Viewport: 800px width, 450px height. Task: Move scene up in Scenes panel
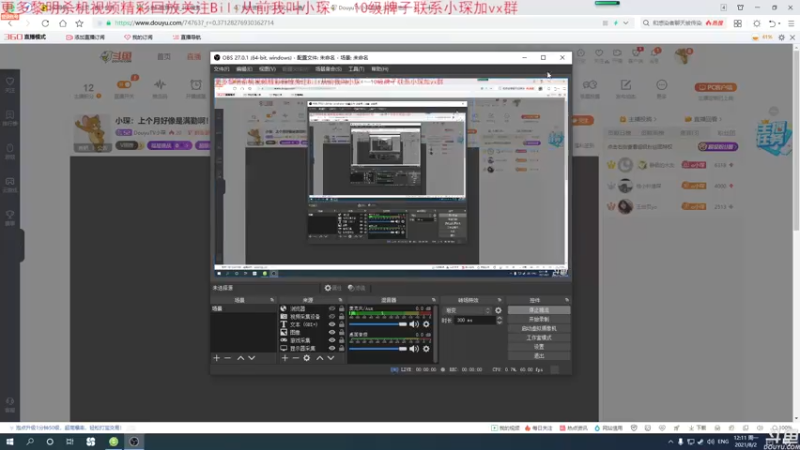(240, 358)
